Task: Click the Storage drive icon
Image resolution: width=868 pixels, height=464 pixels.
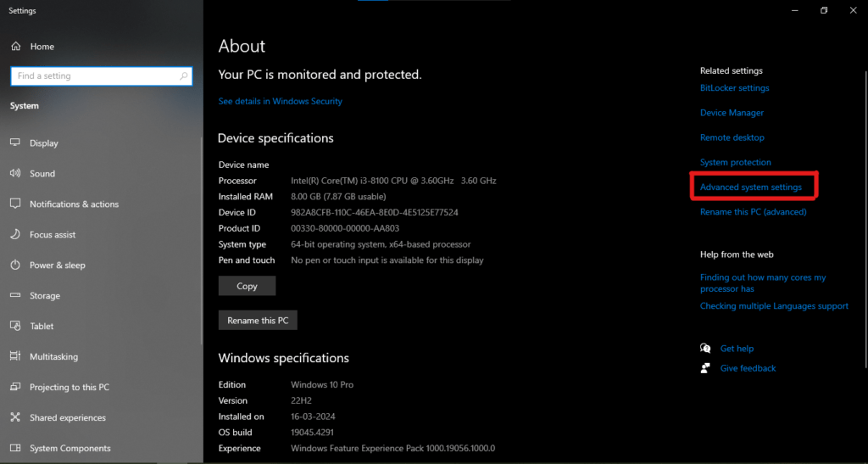Action: (15, 296)
